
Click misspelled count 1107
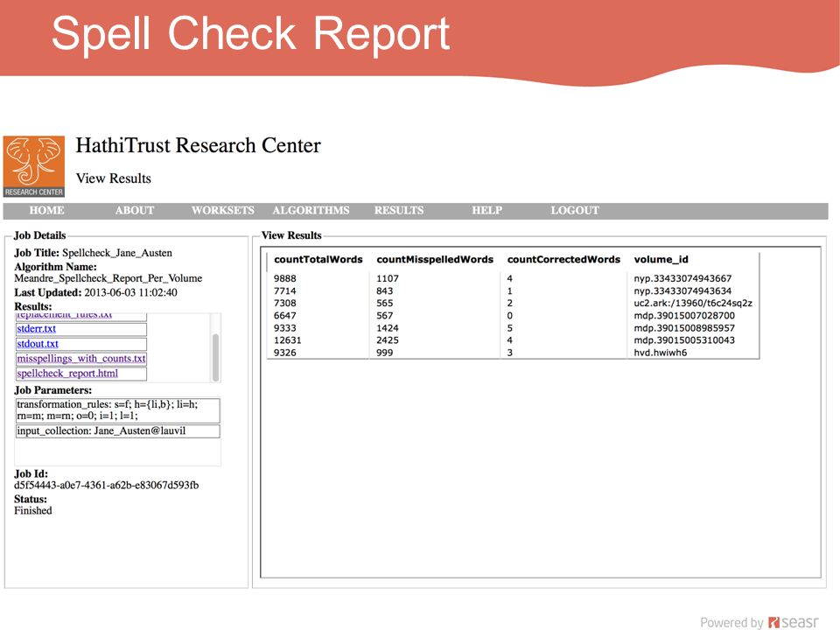(x=388, y=278)
